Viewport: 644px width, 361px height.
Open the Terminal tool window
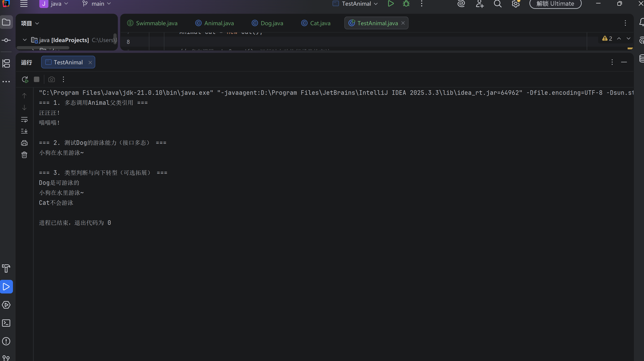pos(6,323)
